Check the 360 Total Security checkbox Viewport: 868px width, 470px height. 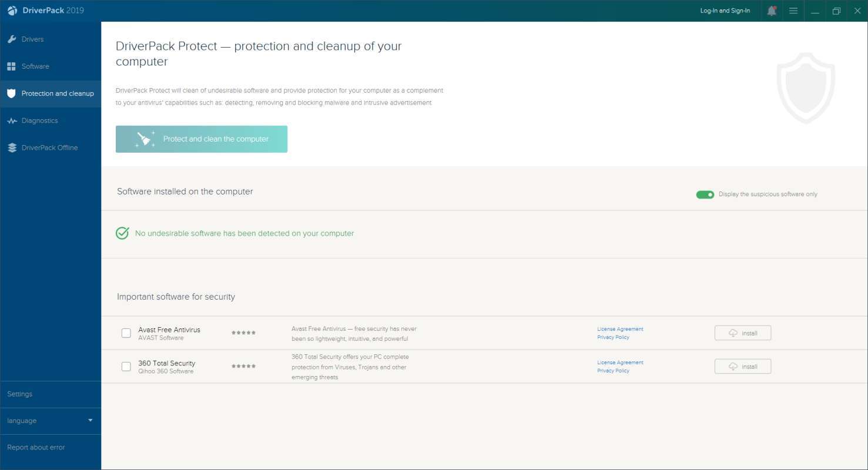pyautogui.click(x=126, y=367)
